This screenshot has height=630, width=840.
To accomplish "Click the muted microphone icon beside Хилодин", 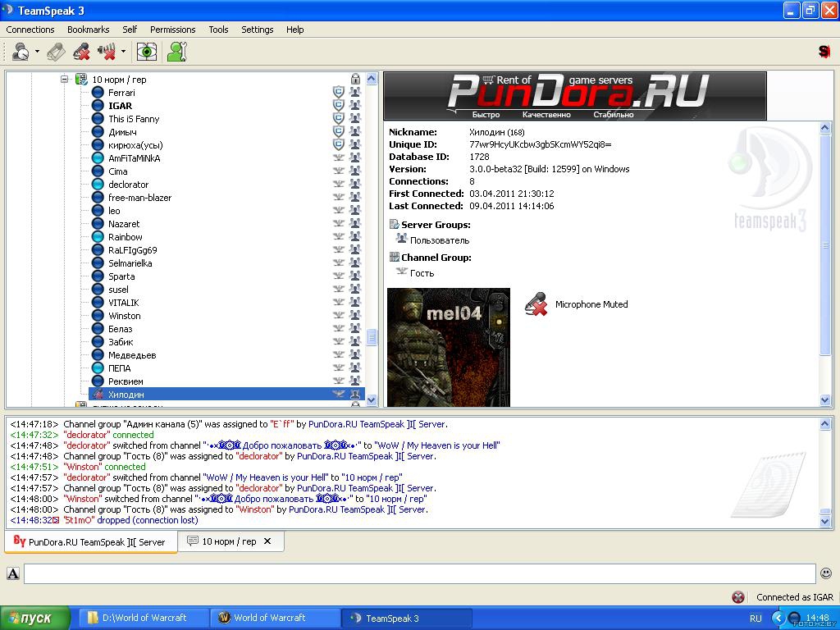I will point(98,395).
